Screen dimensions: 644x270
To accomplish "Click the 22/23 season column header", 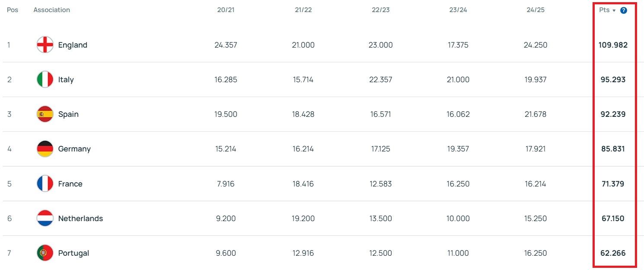I will coord(380,10).
